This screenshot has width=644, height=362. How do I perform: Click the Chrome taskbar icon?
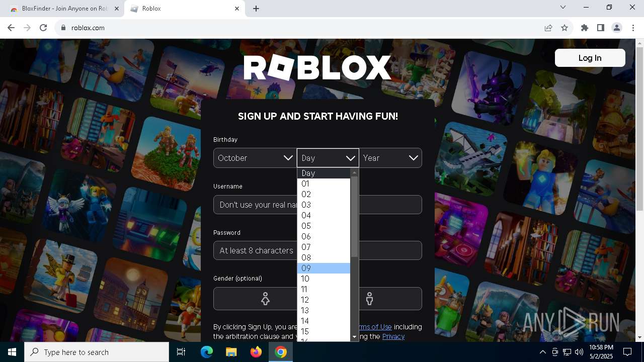point(281,352)
